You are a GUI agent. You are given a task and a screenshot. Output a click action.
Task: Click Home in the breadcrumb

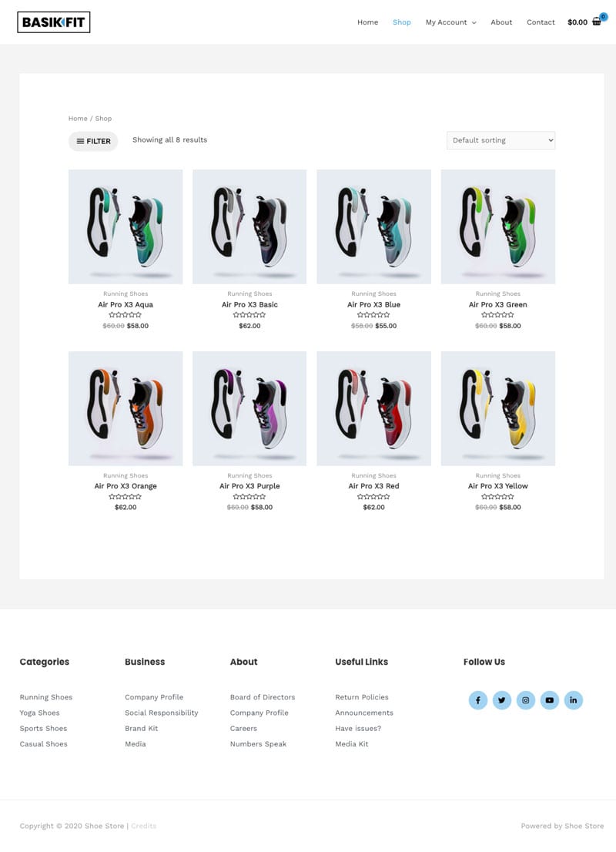pyautogui.click(x=78, y=119)
